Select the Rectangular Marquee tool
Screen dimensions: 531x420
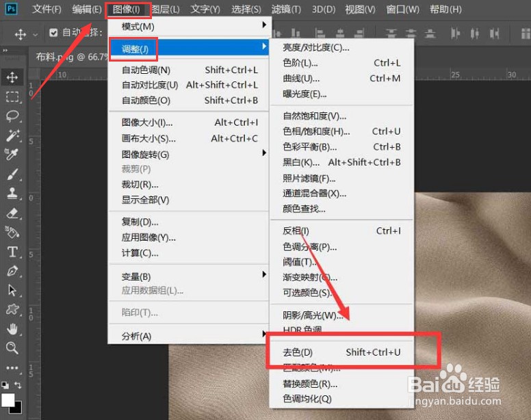point(12,97)
